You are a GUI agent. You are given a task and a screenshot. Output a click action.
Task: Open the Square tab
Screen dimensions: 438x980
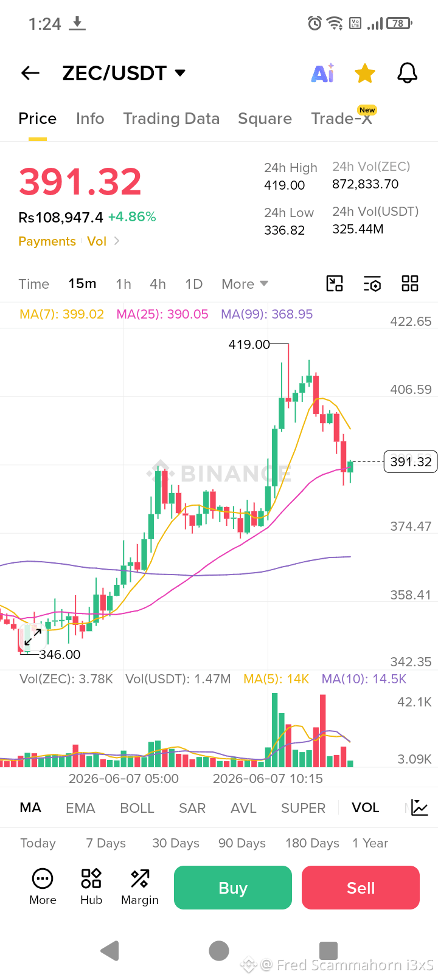pos(265,119)
